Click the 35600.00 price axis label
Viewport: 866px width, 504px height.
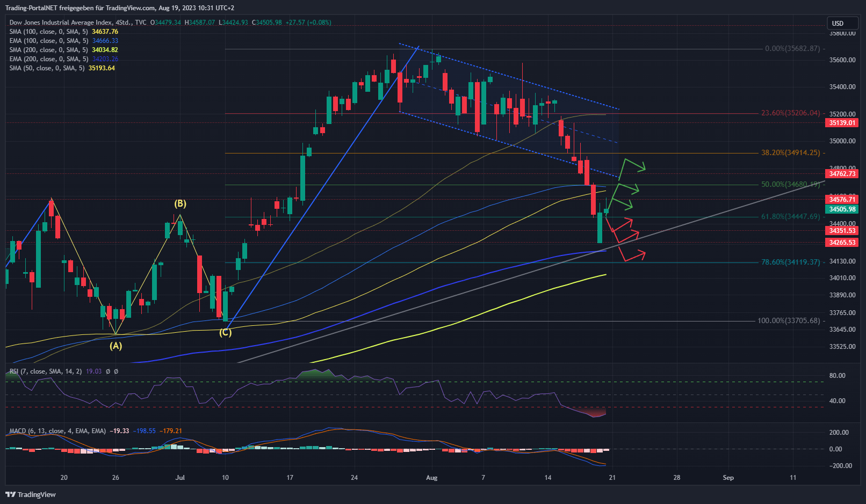tap(842, 60)
